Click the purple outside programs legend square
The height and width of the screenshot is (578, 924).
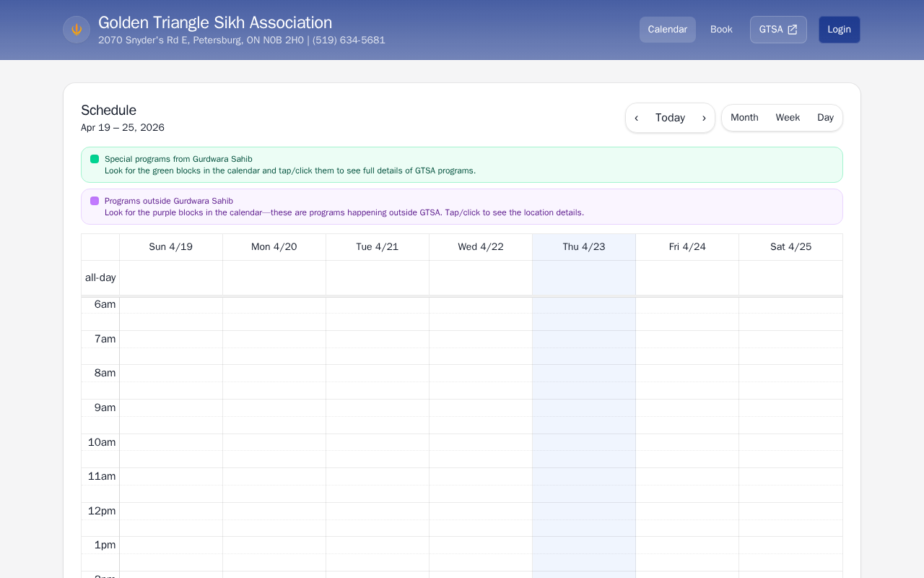(95, 201)
